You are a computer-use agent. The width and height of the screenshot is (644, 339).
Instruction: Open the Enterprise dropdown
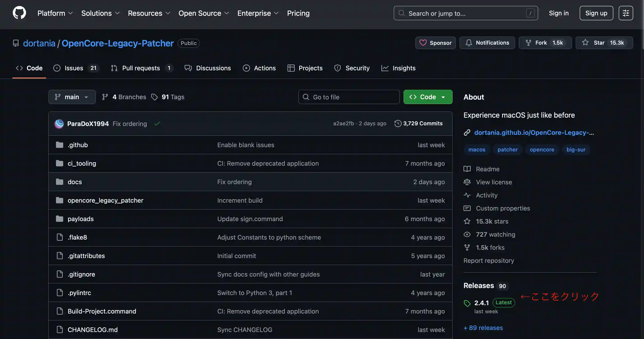coord(258,13)
